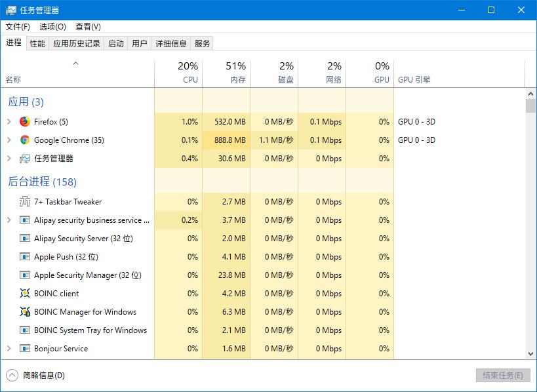
Task: Expand the Firefox process group
Action: [9, 121]
